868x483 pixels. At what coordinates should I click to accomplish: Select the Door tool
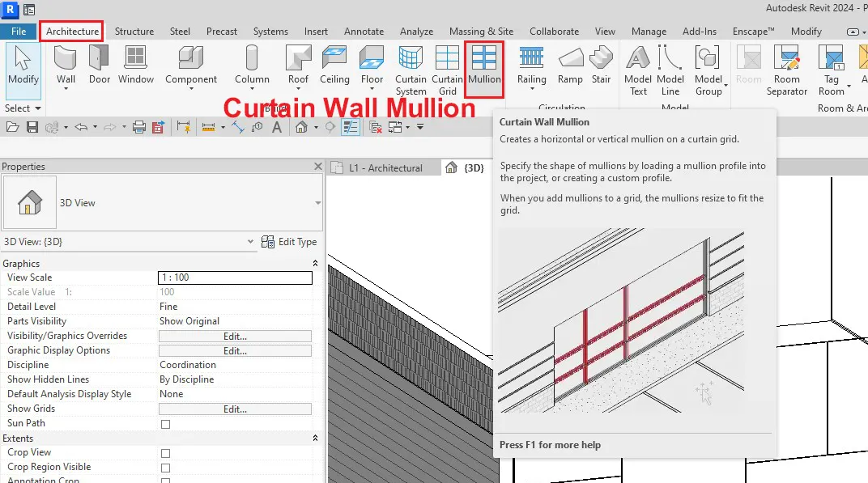(99, 66)
